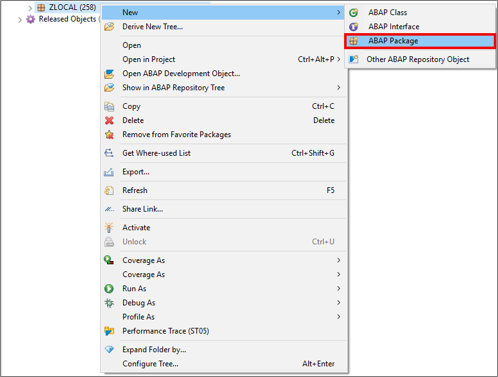Image resolution: width=498 pixels, height=377 pixels.
Task: Select Configure Tree... menu entry
Action: [x=223, y=364]
